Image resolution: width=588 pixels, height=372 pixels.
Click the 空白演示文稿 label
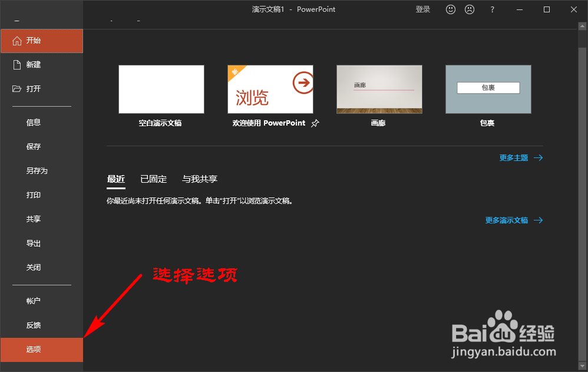point(160,123)
